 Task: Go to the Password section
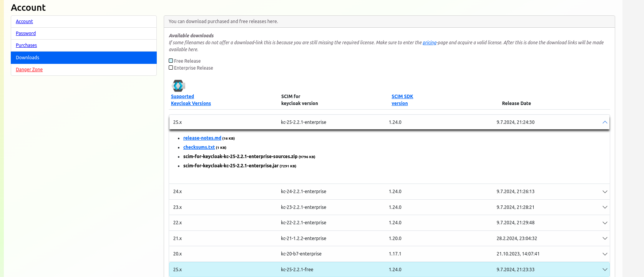coord(26,33)
